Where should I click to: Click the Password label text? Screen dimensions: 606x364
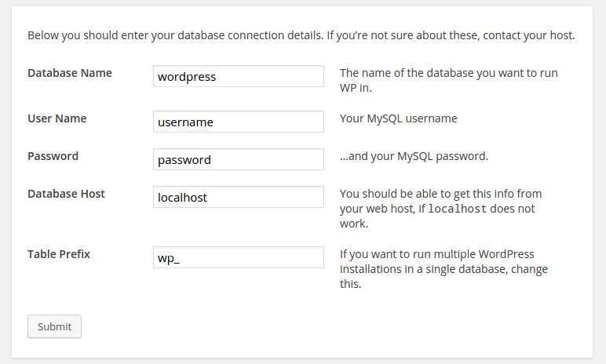pyautogui.click(x=53, y=156)
